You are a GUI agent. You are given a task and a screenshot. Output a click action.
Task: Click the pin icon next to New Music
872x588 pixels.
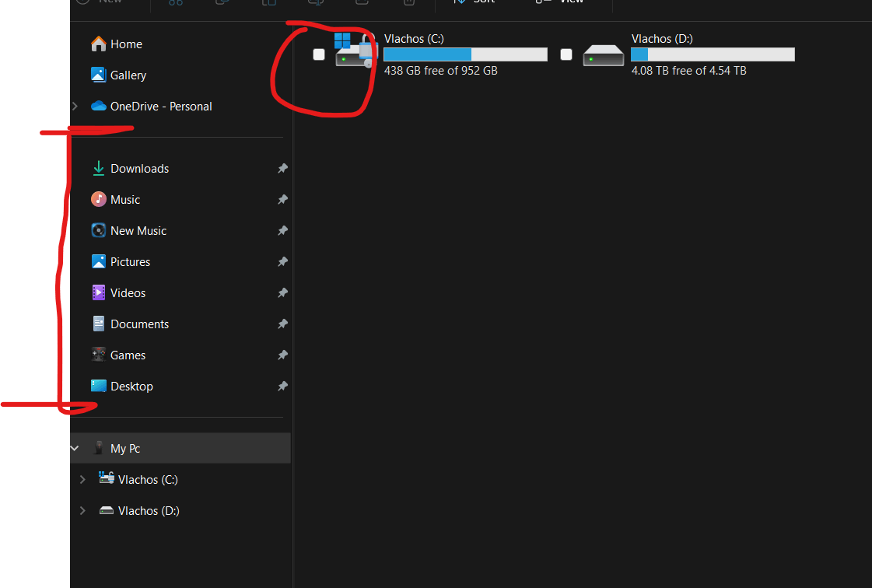pos(282,230)
